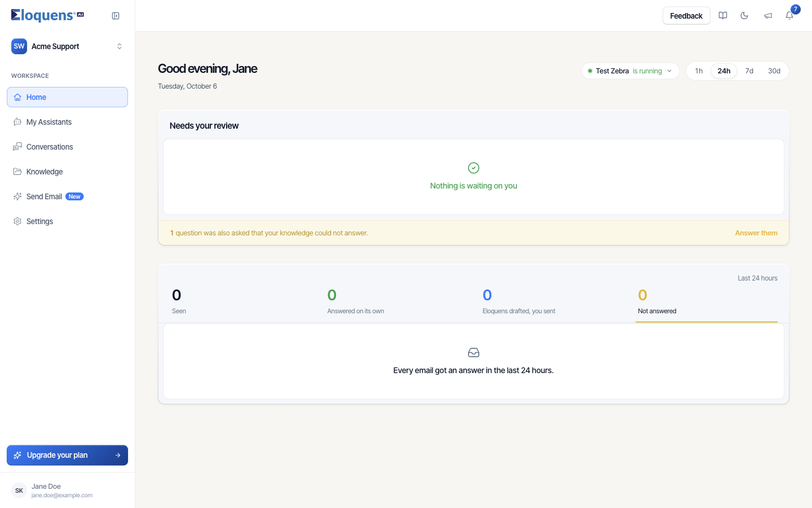Go to Home in sidebar
This screenshot has width=812, height=508.
tap(67, 97)
